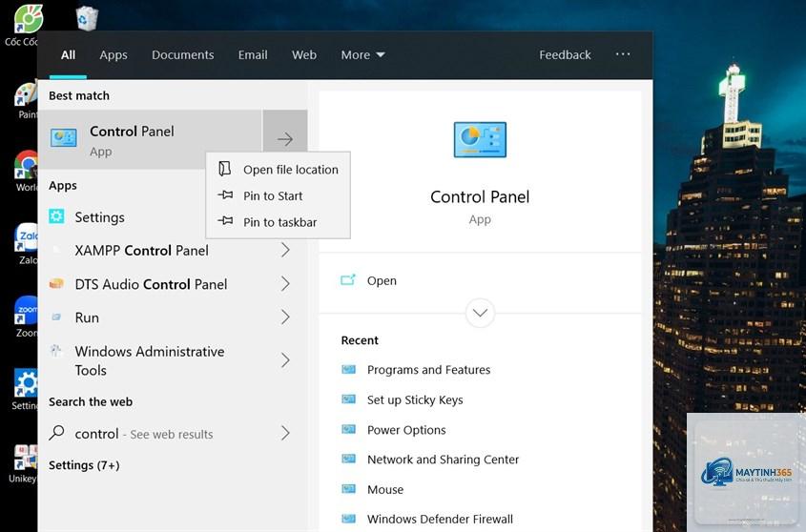806x532 pixels.
Task: Switch to the Apps search tab
Action: point(114,55)
